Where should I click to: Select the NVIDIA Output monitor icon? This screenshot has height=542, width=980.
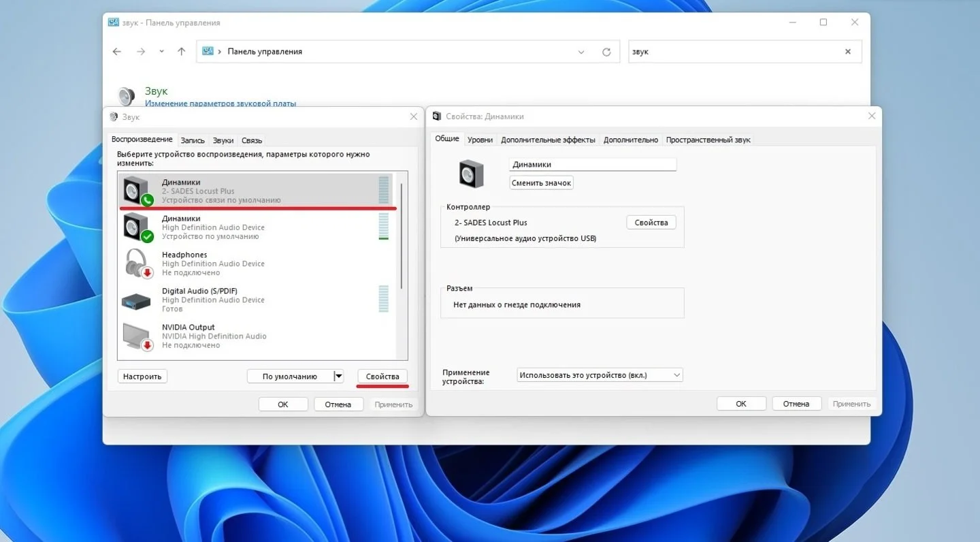click(x=138, y=336)
